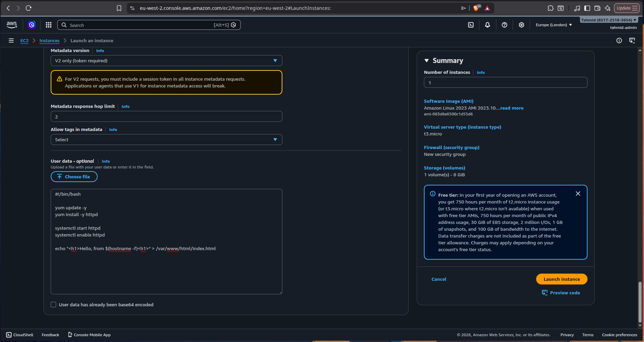Image resolution: width=644 pixels, height=342 pixels.
Task: Click inside the User data script text area
Action: click(166, 242)
